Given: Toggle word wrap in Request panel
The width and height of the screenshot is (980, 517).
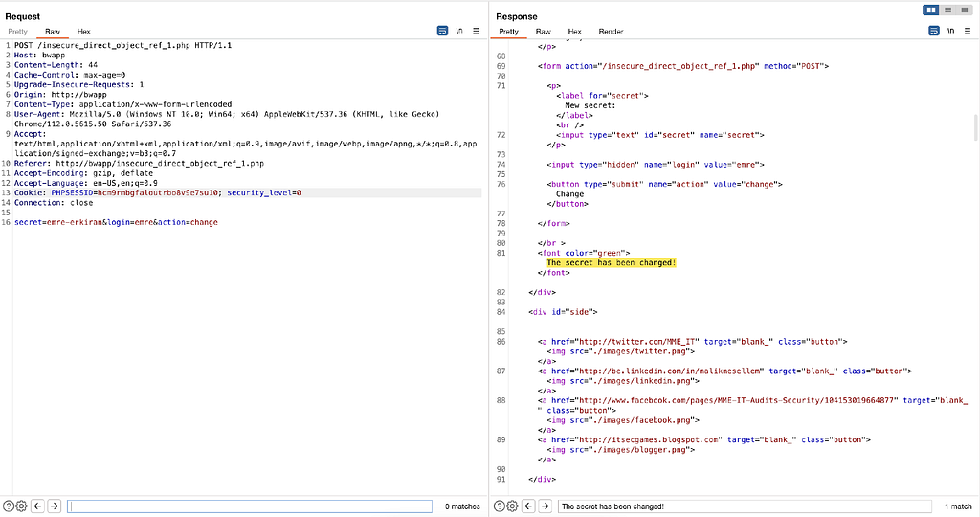Looking at the screenshot, I should (x=442, y=31).
